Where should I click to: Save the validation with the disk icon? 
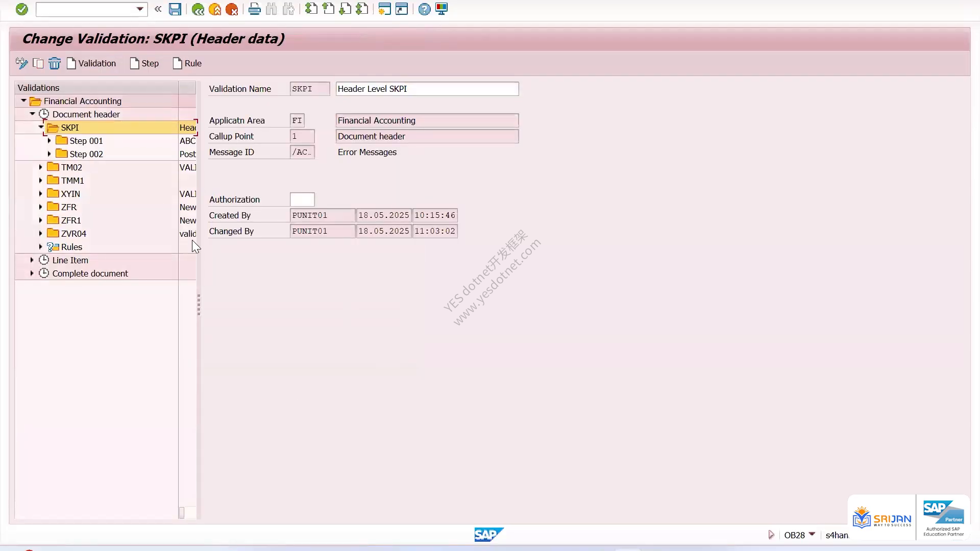click(175, 9)
